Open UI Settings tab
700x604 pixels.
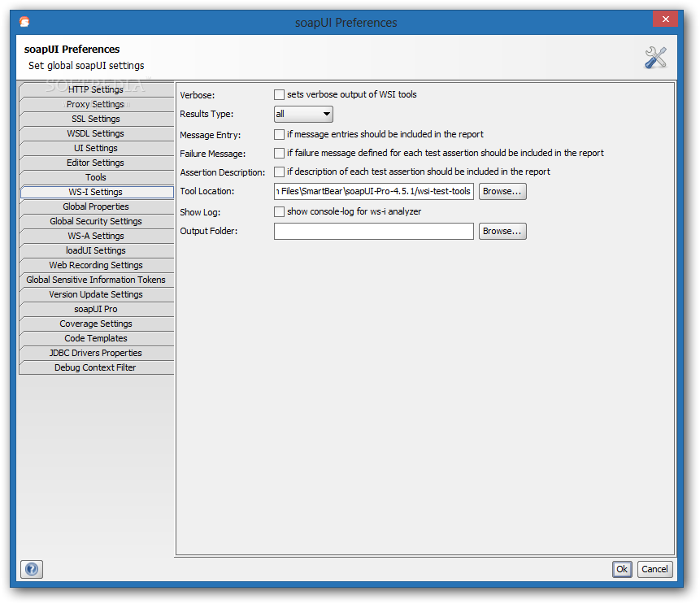coord(96,148)
